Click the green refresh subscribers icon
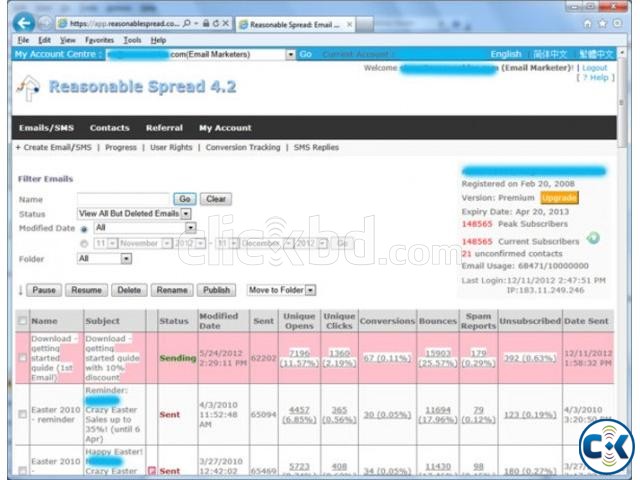Image resolution: width=640 pixels, height=480 pixels. pyautogui.click(x=593, y=238)
